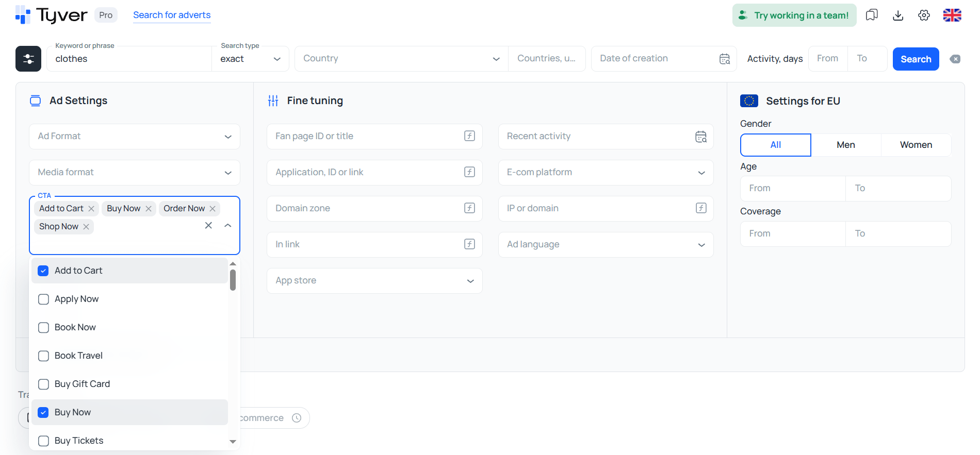Change language via UK flag icon
This screenshot has width=980, height=455.
pos(952,15)
